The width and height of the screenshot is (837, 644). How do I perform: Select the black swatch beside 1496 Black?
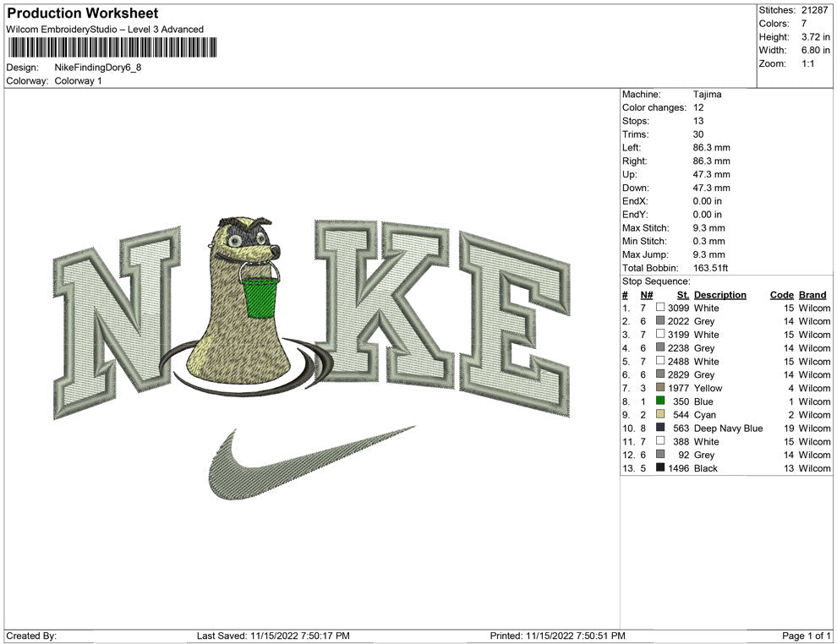[660, 467]
